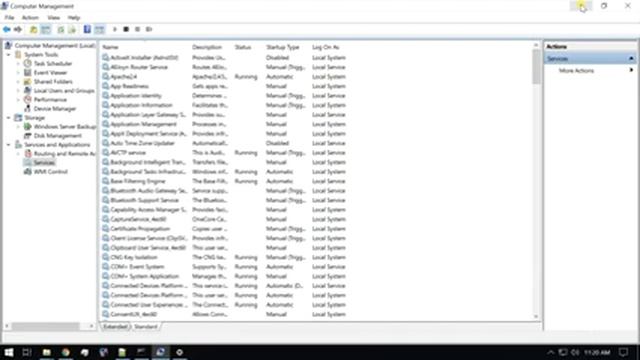Select the Bluetooth Support Service row
This screenshot has width=640, height=360.
pyautogui.click(x=224, y=200)
